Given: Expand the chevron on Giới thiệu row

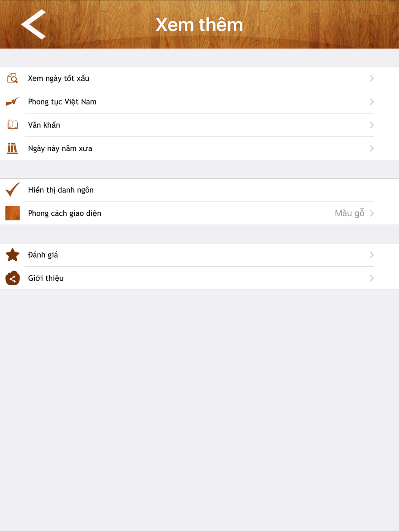Looking at the screenshot, I should coord(371,278).
